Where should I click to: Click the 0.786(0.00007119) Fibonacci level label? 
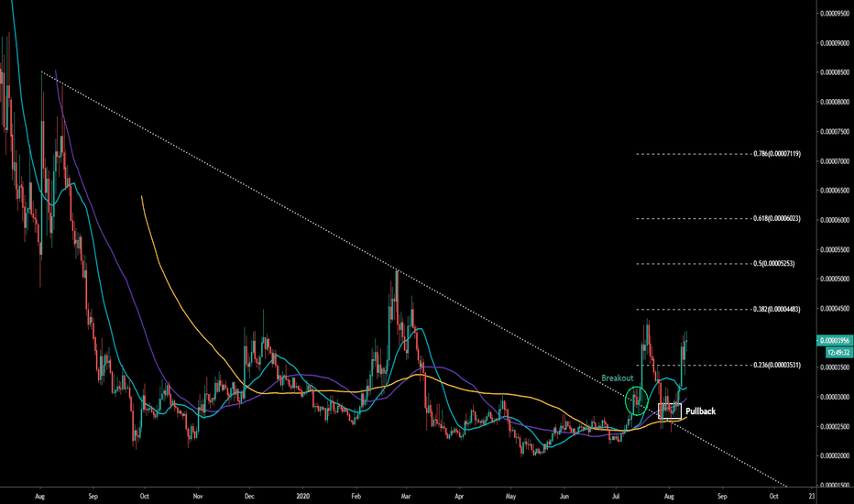click(777, 154)
